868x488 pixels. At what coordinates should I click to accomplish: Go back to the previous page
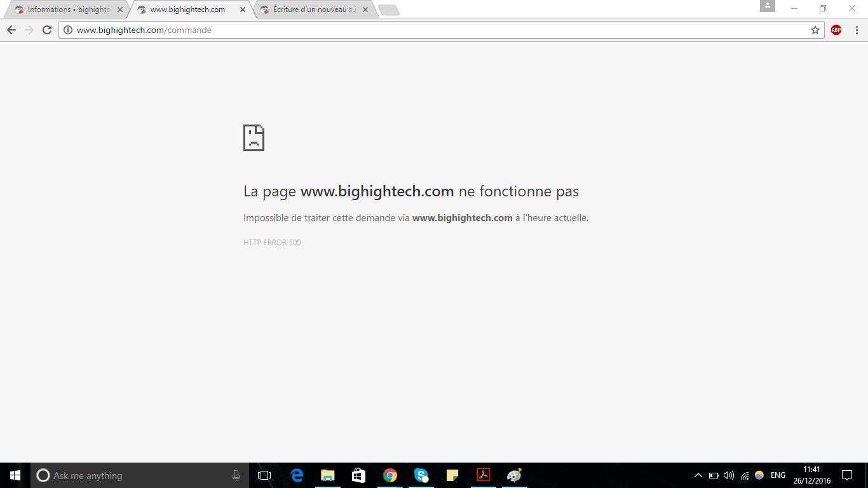point(11,30)
